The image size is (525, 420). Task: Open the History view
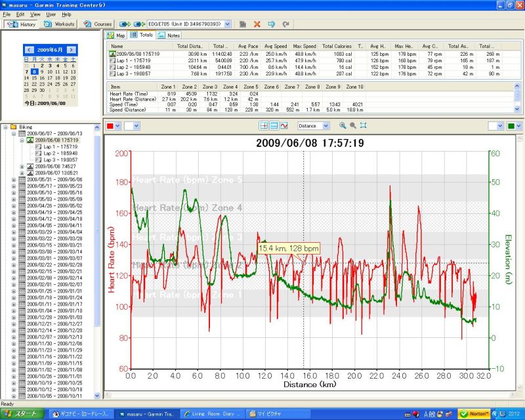(21, 24)
